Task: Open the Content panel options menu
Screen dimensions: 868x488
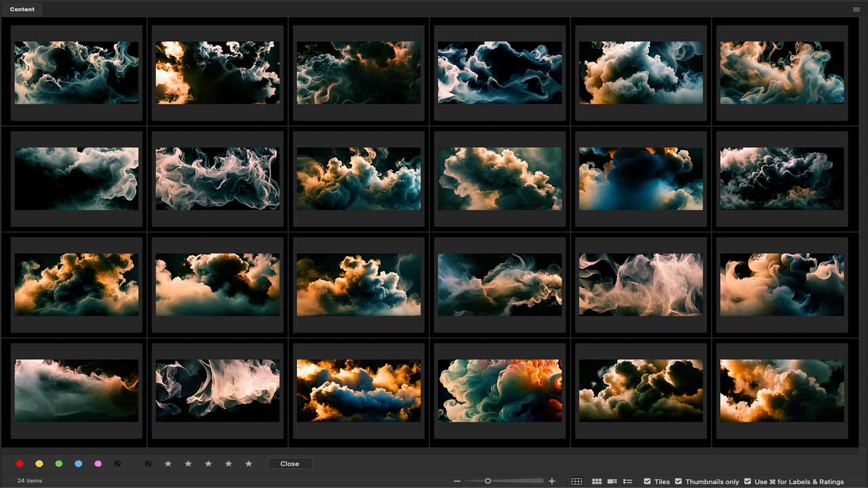Action: (x=856, y=9)
